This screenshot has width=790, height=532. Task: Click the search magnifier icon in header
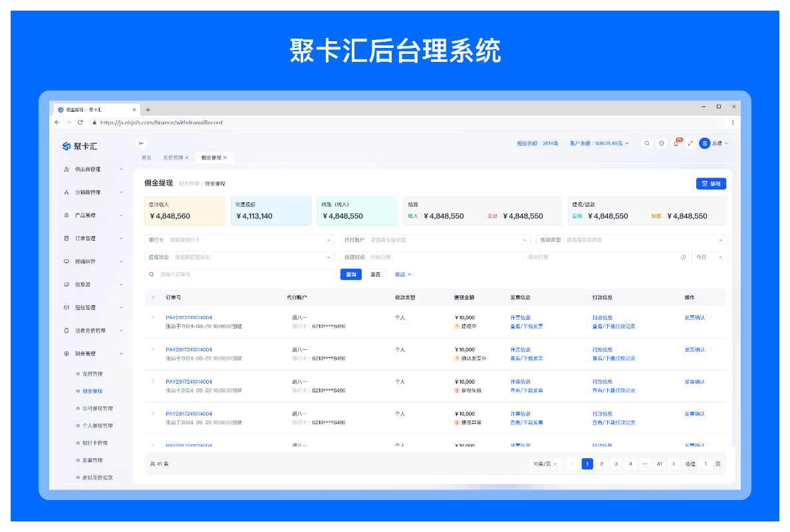[646, 143]
